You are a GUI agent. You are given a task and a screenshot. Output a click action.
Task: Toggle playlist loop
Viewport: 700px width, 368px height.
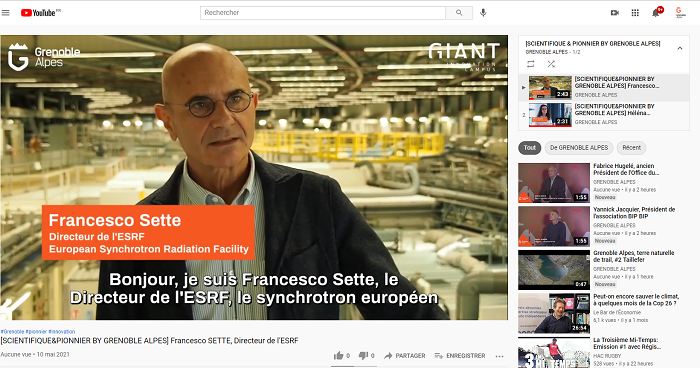(x=530, y=64)
